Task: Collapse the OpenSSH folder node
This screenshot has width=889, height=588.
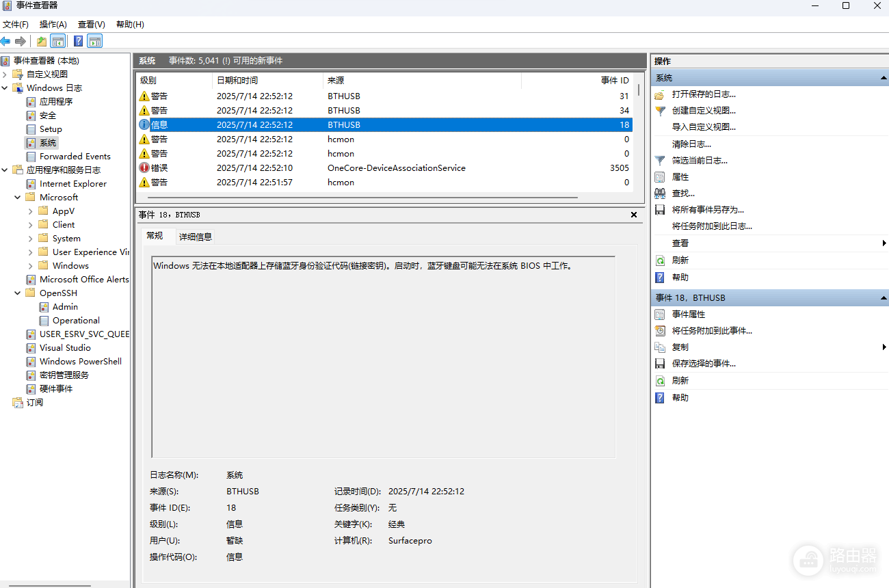Action: click(18, 293)
